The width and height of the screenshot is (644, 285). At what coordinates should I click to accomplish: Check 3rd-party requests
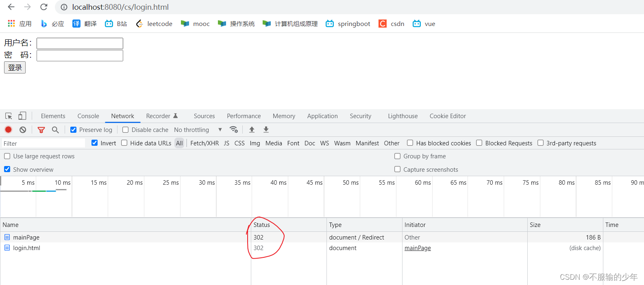[540, 143]
